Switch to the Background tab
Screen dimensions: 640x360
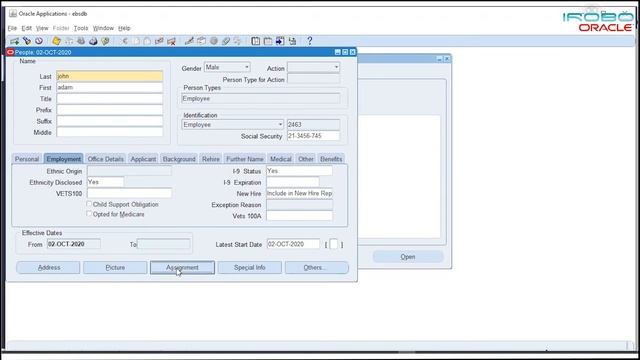pyautogui.click(x=179, y=159)
